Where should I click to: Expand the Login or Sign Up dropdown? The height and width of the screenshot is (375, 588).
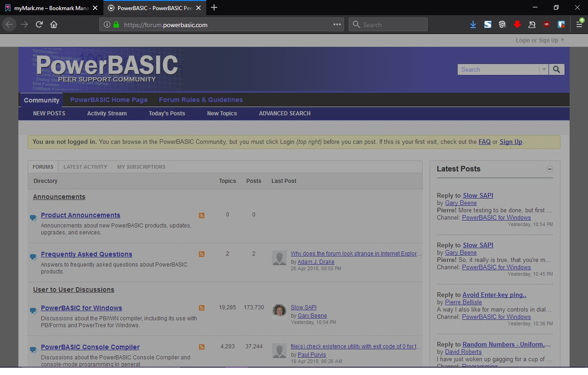point(540,40)
